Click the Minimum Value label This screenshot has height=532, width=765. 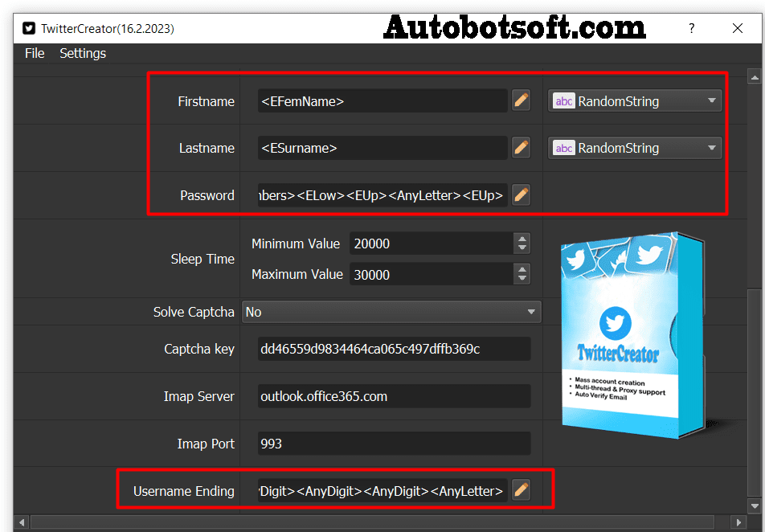296,243
